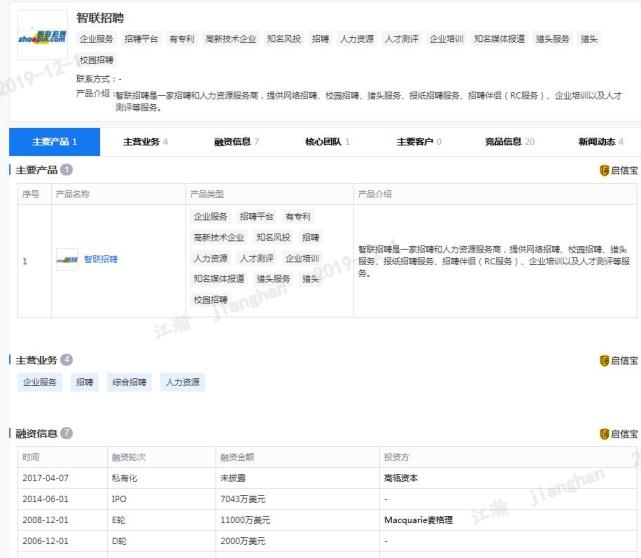This screenshot has height=558, width=641.
Task: Click 综合招聘 tag under 主营业务
Action: [129, 382]
